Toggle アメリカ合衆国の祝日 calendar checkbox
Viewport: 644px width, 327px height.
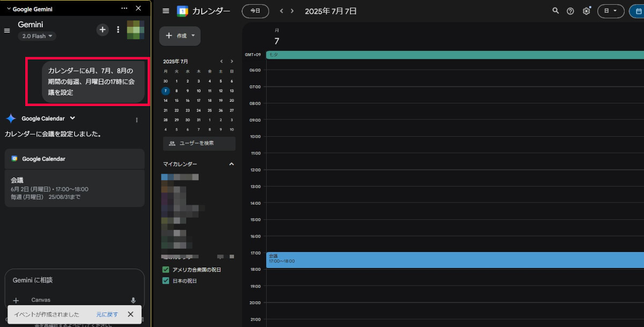[166, 270]
